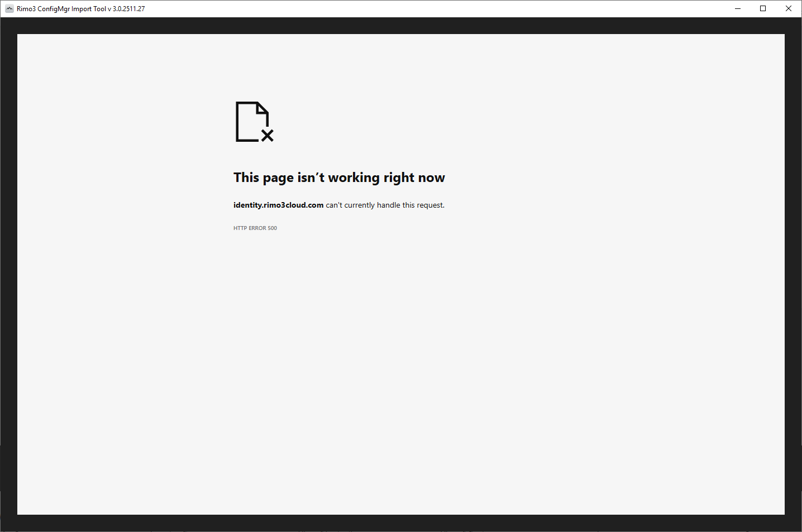Minimize the Rimo3 ConfigMgr Import Tool window
Viewport: 802px width, 532px height.
738,8
